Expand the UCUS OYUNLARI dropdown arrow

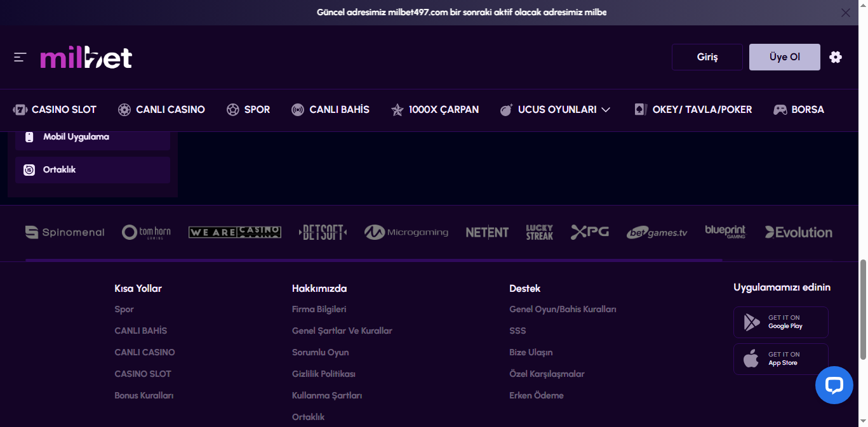tap(606, 110)
